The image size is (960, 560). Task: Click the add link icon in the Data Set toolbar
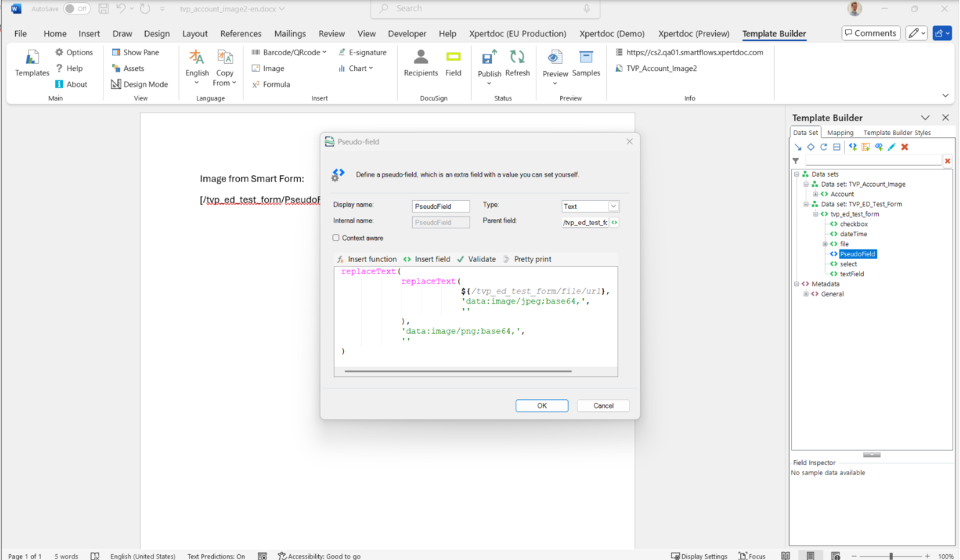[879, 146]
